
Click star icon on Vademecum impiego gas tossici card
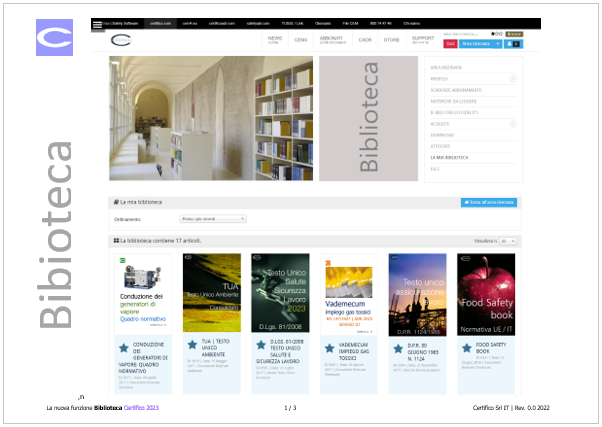329,348
